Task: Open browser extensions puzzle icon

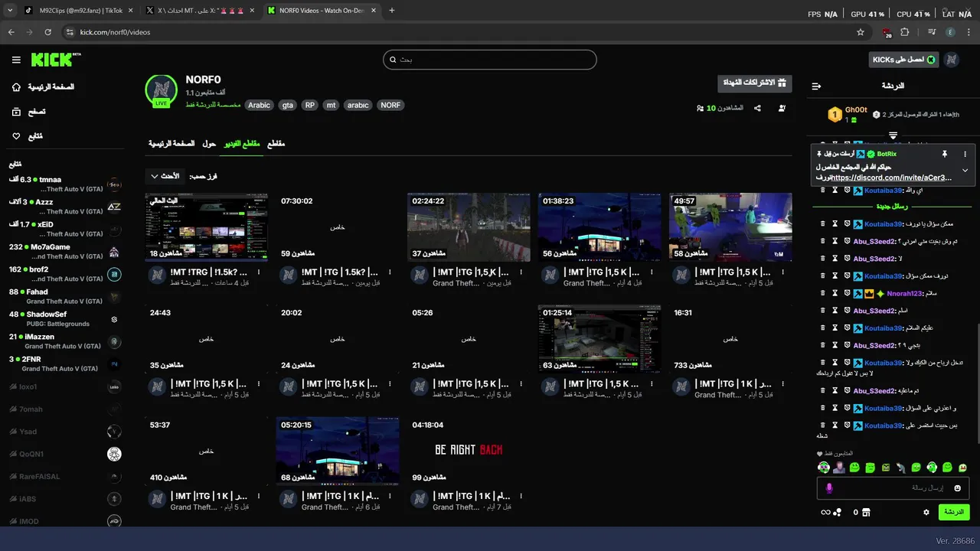Action: click(905, 32)
